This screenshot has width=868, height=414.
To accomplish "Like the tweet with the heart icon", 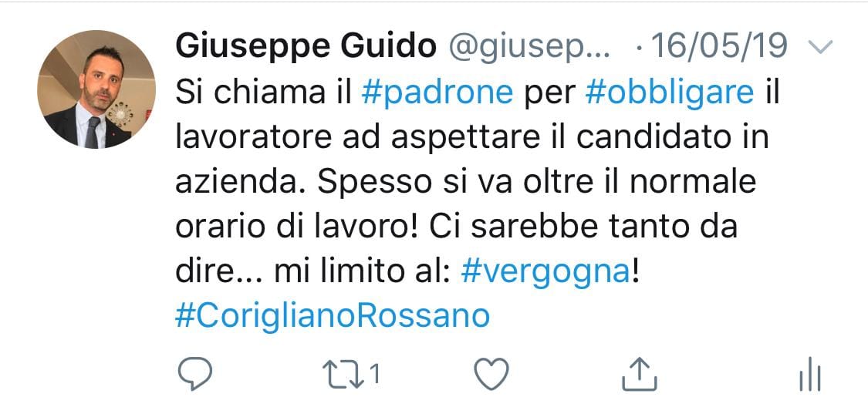I will (x=492, y=374).
